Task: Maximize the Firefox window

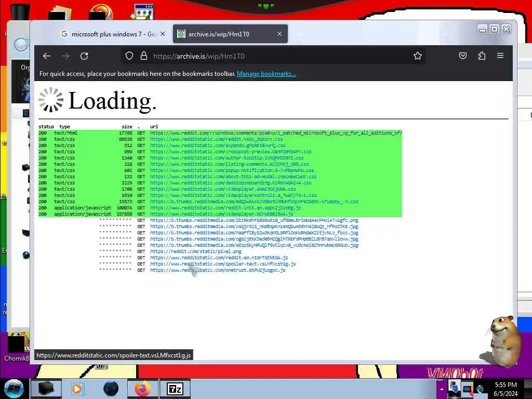Action: click(x=495, y=30)
